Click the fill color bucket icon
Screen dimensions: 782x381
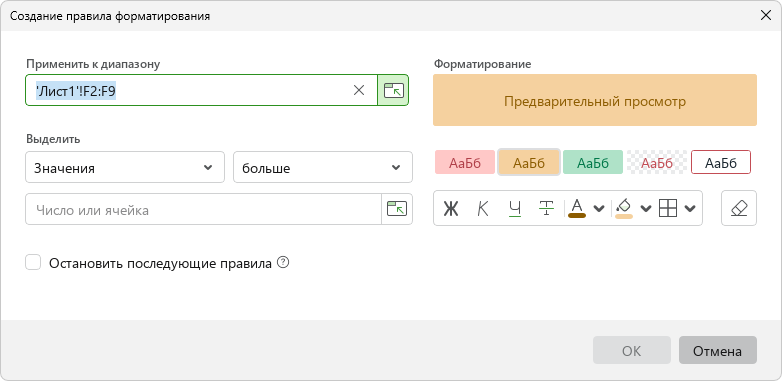tap(624, 208)
